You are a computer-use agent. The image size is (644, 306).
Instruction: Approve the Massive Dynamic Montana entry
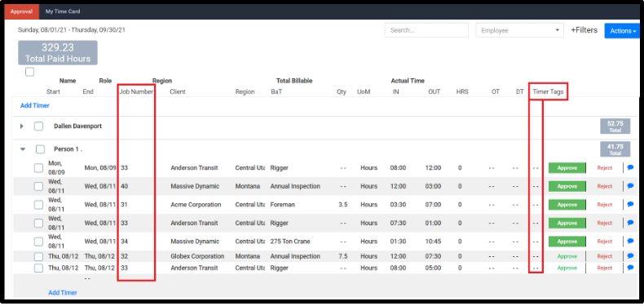click(567, 186)
